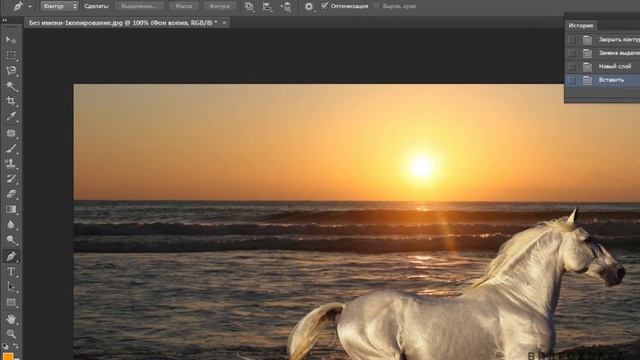Screen dimensions: 640x360
Task: Toggle the Вырав. края checkbox
Action: 376,6
